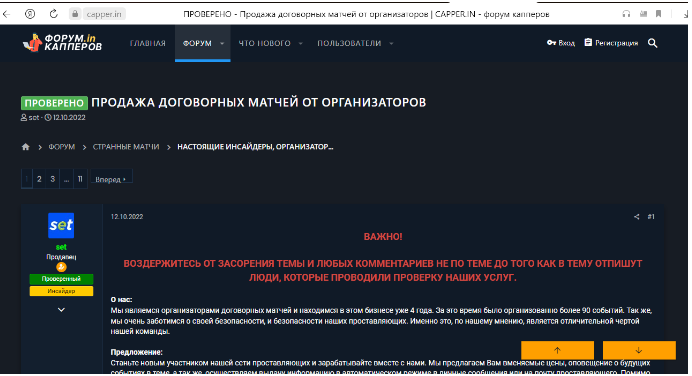Open the set user avatar
The width and height of the screenshot is (692, 376).
(61, 225)
